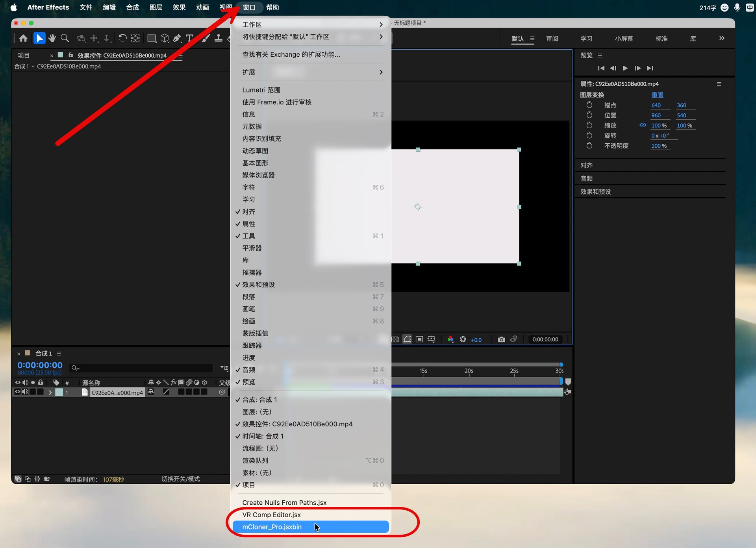The height and width of the screenshot is (548, 756).
Task: Select the Brush tool
Action: (x=206, y=38)
